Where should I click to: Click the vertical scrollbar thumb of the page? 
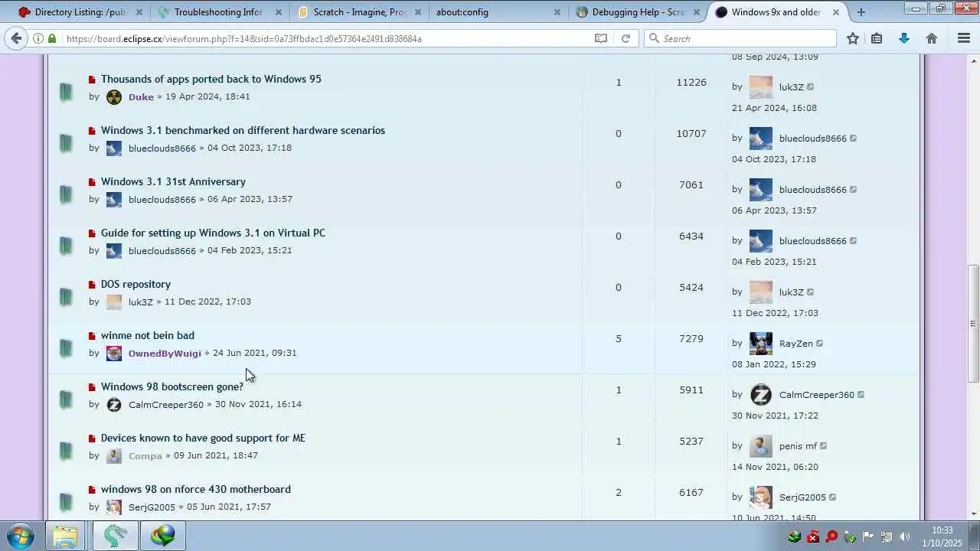pos(973,324)
